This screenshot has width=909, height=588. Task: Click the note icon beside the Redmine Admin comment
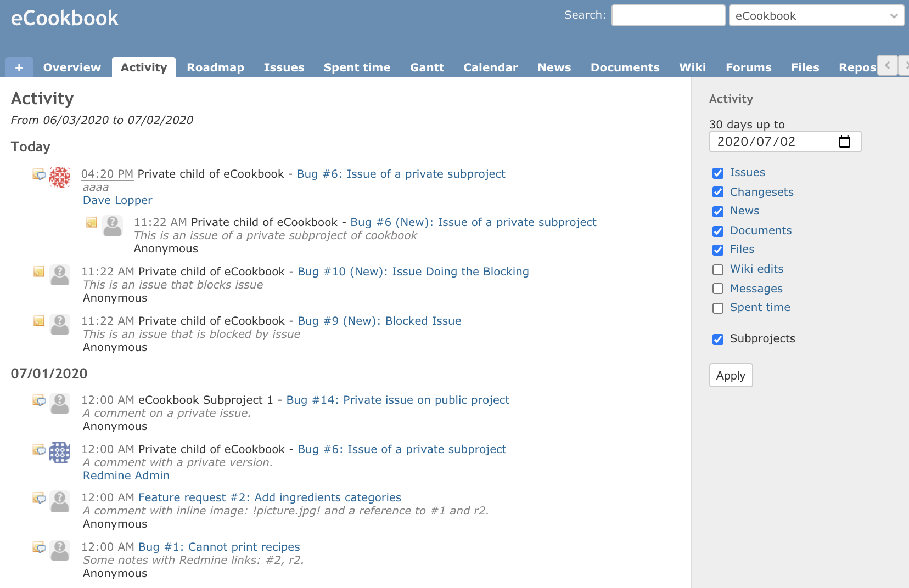(39, 450)
